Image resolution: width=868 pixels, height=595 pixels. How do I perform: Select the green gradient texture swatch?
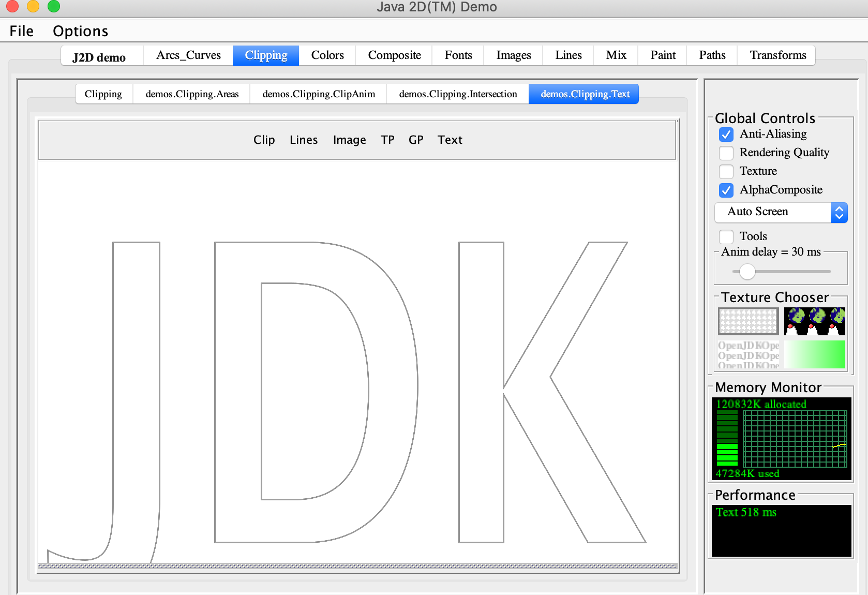point(814,354)
